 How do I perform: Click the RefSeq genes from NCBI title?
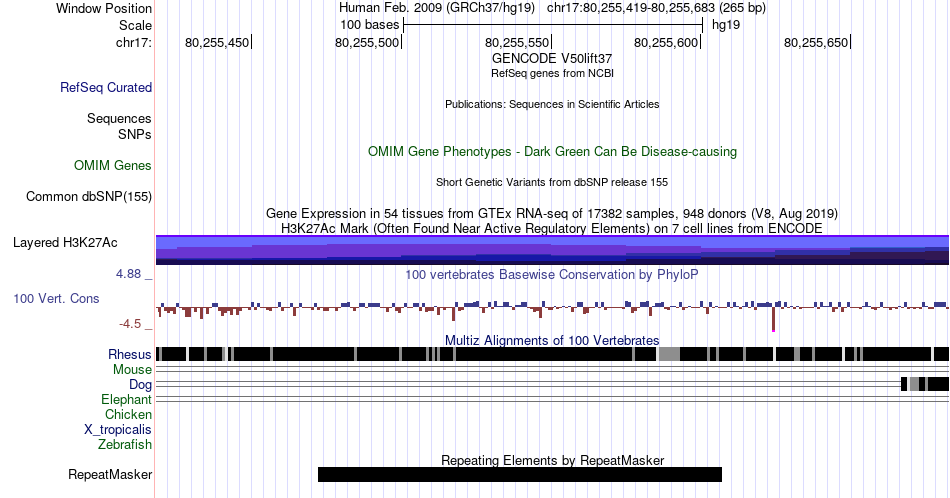coord(552,73)
